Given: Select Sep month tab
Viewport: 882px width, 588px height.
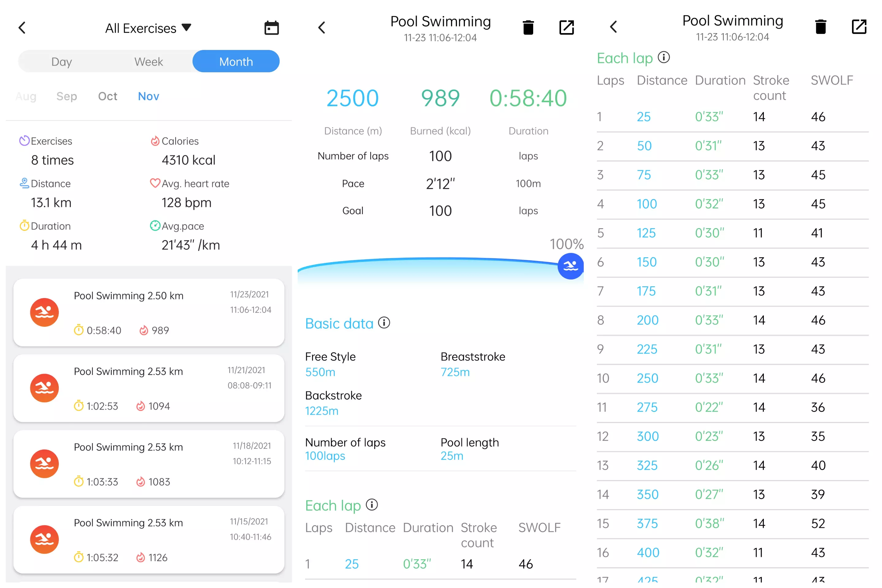Looking at the screenshot, I should coord(67,96).
